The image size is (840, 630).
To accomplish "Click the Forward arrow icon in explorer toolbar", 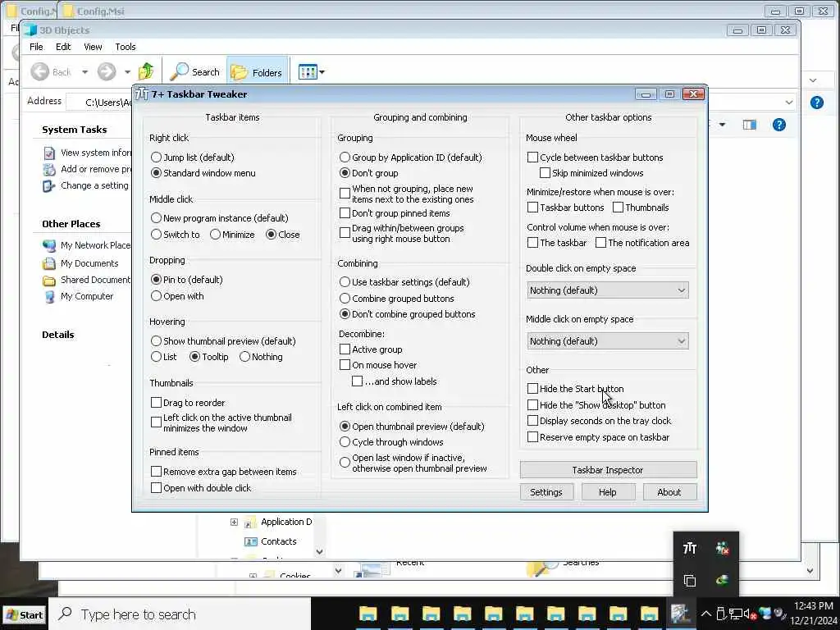I will (x=107, y=72).
